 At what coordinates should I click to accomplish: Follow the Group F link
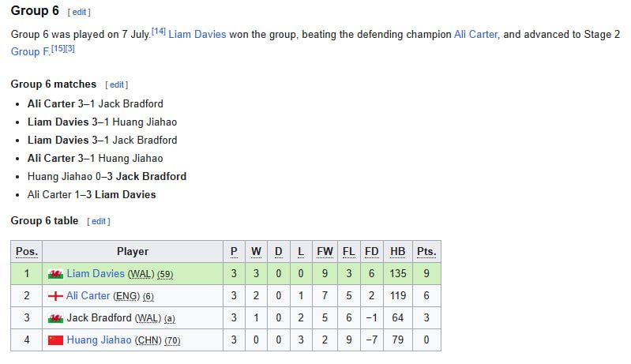pos(30,52)
